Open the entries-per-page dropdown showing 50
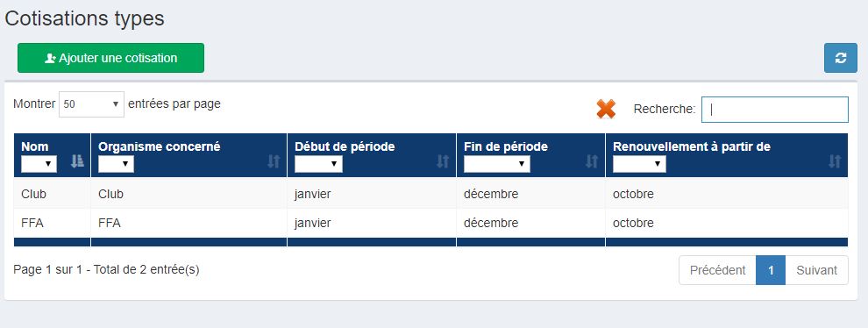 [x=91, y=104]
